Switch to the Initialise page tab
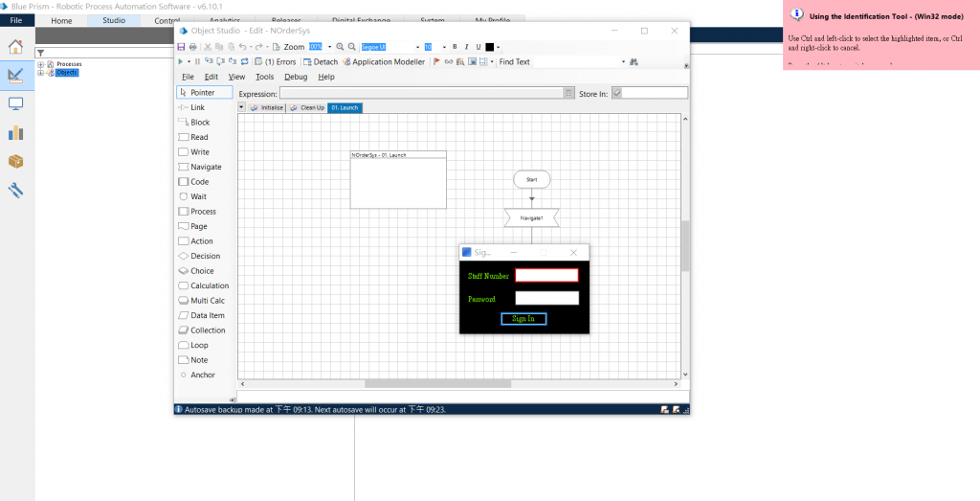This screenshot has height=501, width=980. point(266,107)
